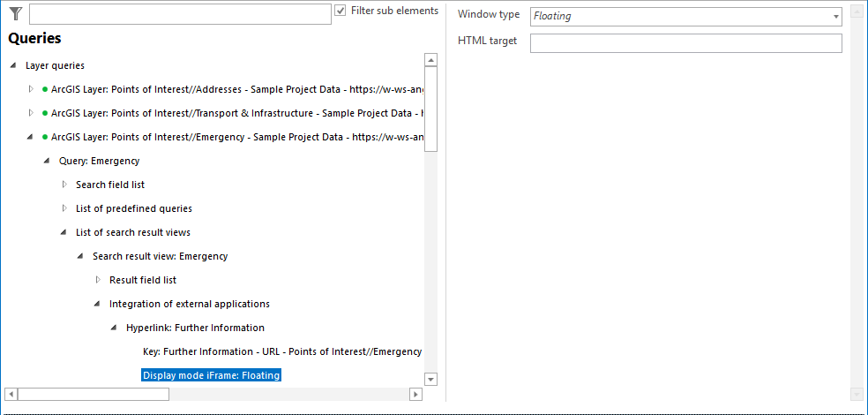Select Search result view: Emergency
Viewport: 868px width, 415px height.
160,257
